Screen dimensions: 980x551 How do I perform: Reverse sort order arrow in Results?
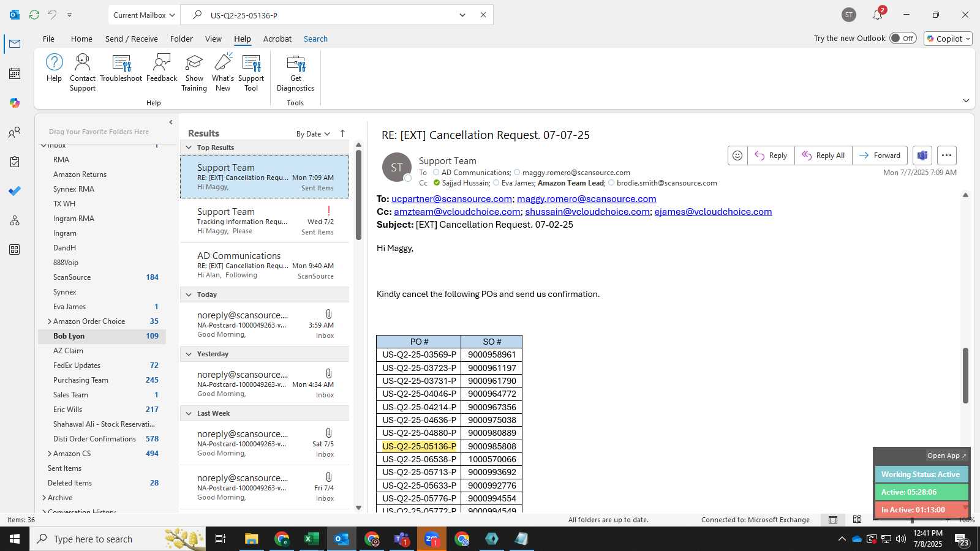coord(342,133)
